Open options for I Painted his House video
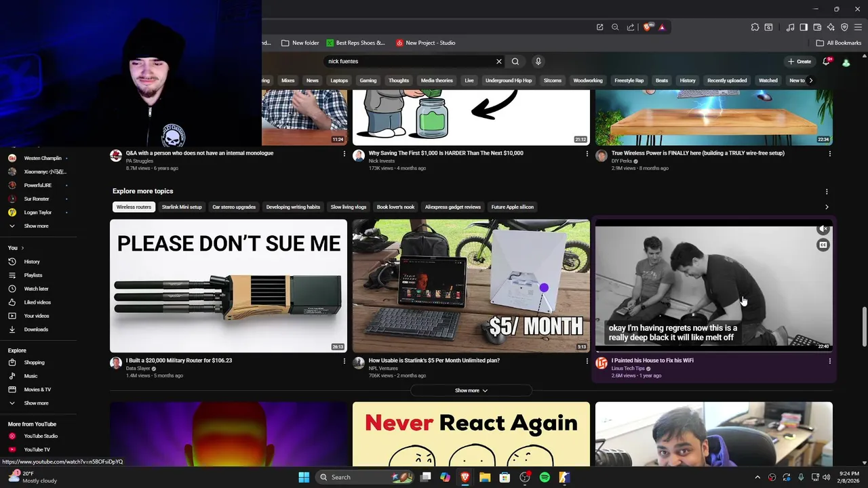Screen dimensions: 868x488 click(830, 361)
